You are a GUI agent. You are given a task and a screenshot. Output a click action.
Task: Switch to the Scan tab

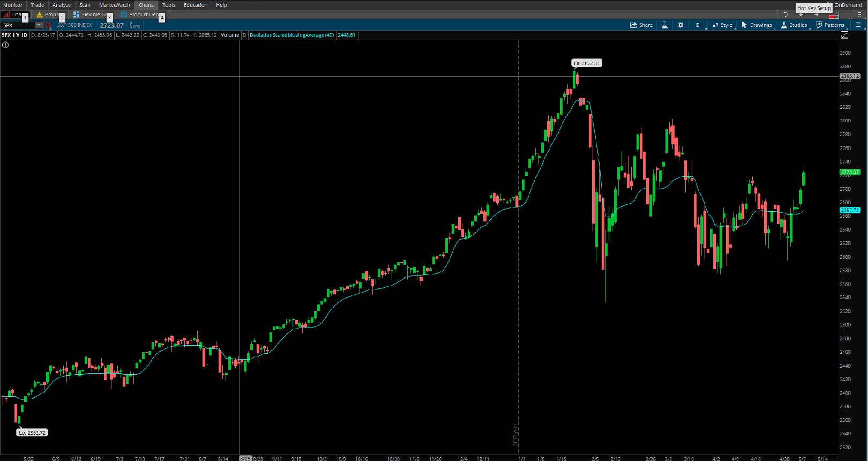(85, 5)
